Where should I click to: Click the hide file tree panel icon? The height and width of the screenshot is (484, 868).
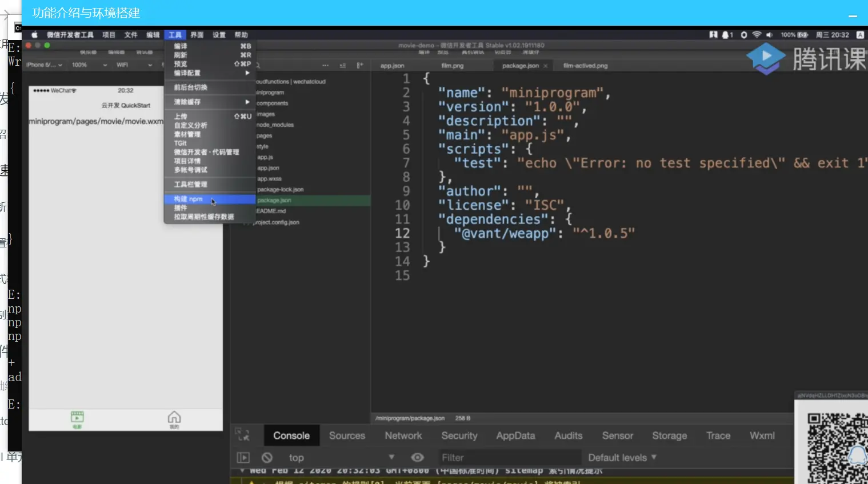[359, 65]
